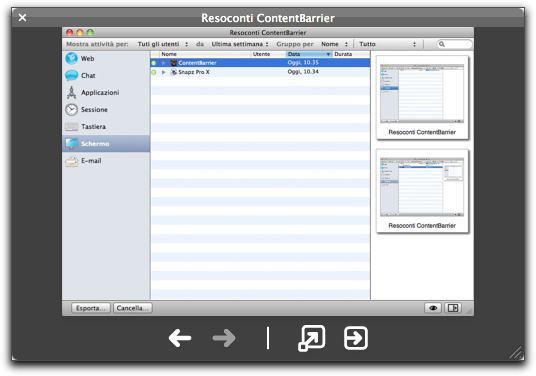Open the Tastiera category
This screenshot has width=536, height=376.
click(x=106, y=127)
